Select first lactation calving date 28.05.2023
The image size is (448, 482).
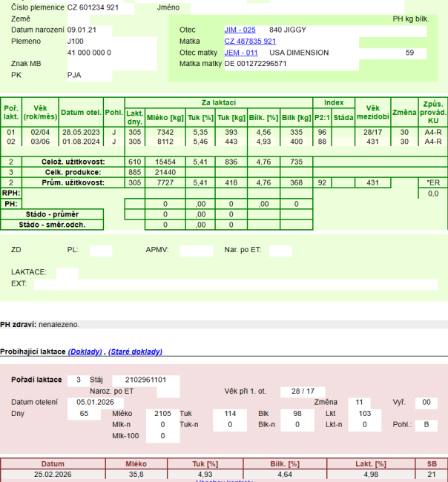click(x=81, y=132)
